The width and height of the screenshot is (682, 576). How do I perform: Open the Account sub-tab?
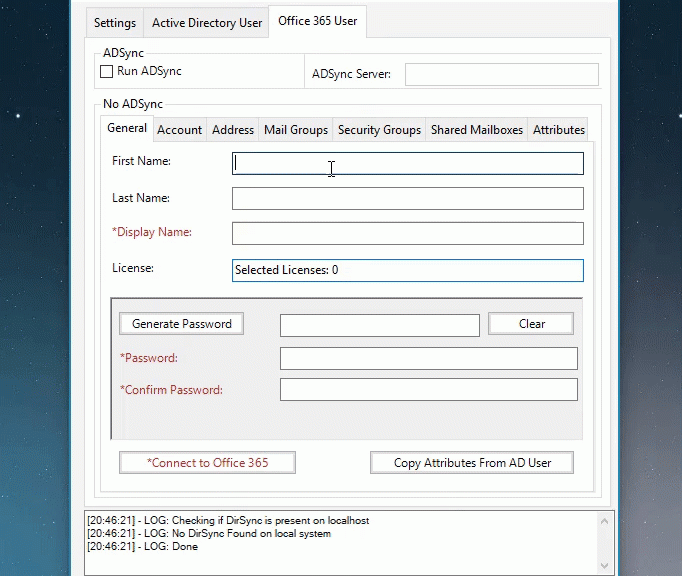pyautogui.click(x=180, y=130)
